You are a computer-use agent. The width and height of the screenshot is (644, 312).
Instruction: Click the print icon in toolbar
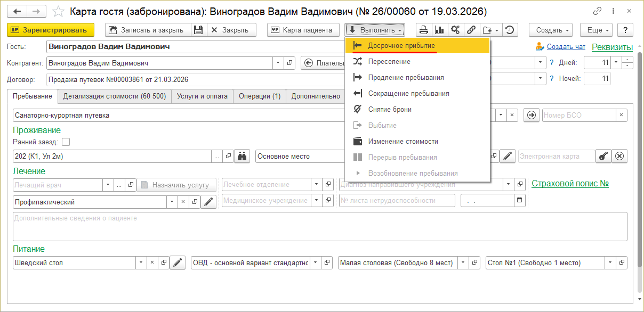tap(424, 30)
